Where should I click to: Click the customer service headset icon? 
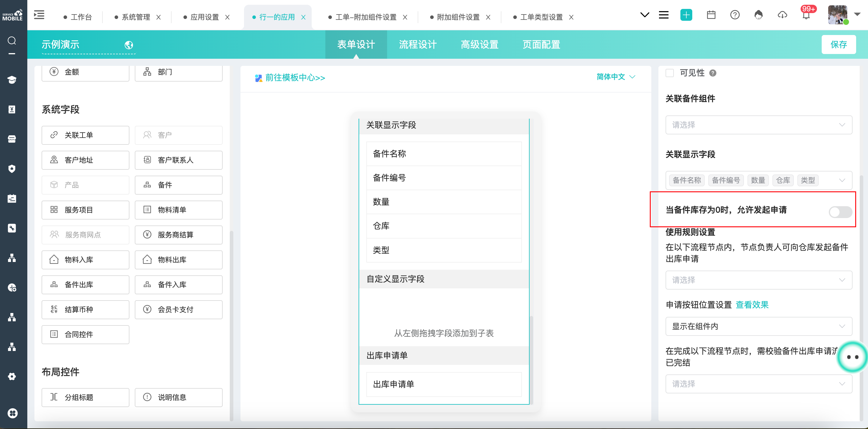point(758,15)
